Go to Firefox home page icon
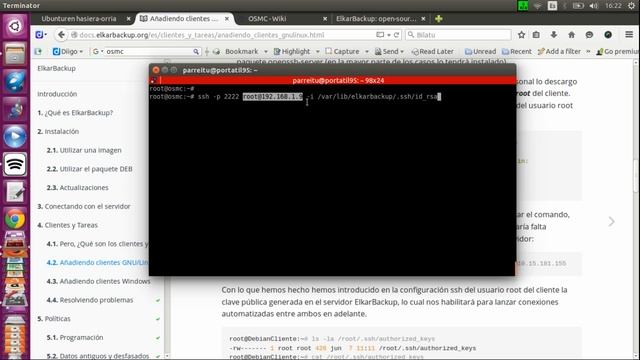 (x=571, y=35)
